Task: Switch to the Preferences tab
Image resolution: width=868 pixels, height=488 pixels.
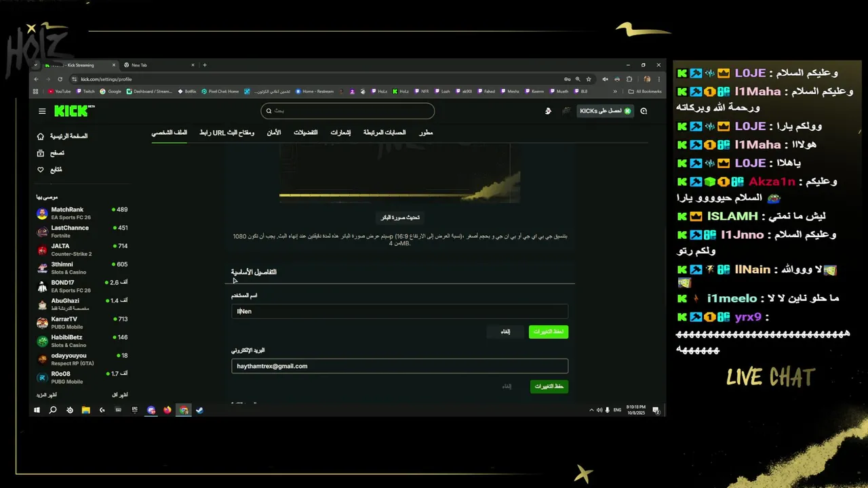Action: click(306, 132)
